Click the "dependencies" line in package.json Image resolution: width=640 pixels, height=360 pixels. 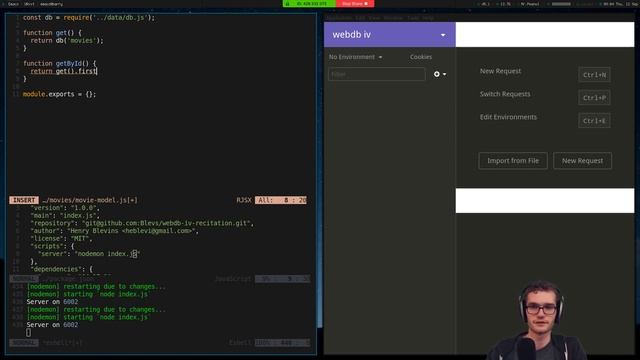(62, 269)
